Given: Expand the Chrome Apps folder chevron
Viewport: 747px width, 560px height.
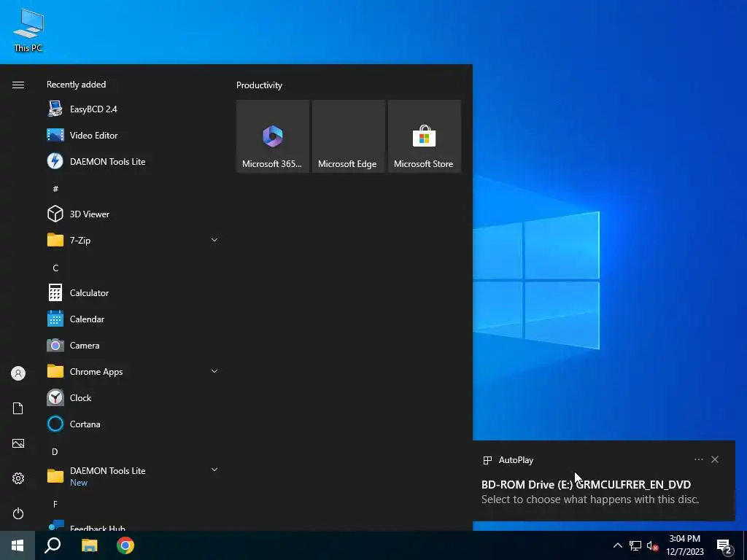Looking at the screenshot, I should pyautogui.click(x=214, y=371).
